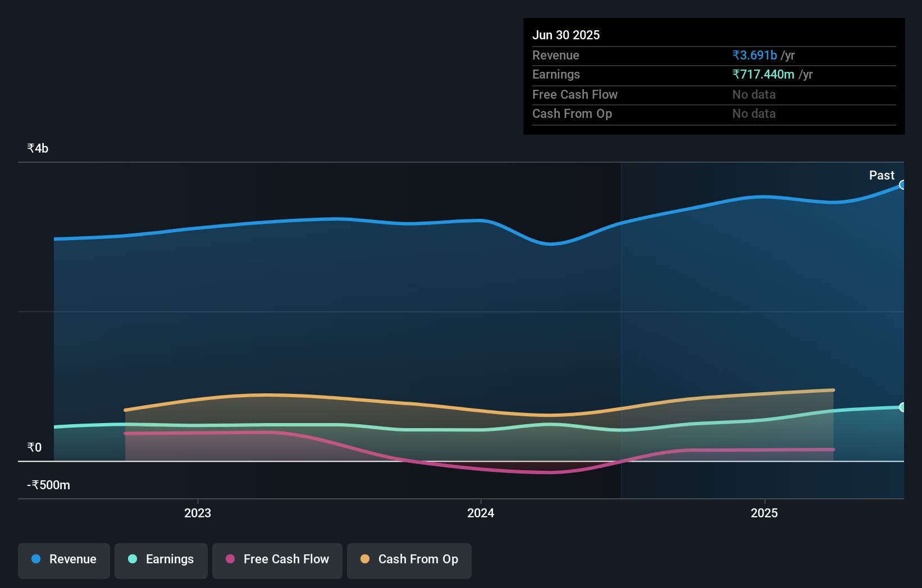Click the Cash From Op row label in the tooltip
Image resolution: width=922 pixels, height=588 pixels.
click(x=572, y=113)
